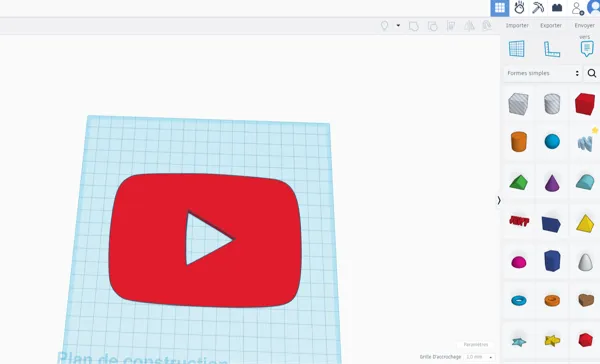
Task: Click the shapes search magnifier icon
Action: [x=592, y=73]
